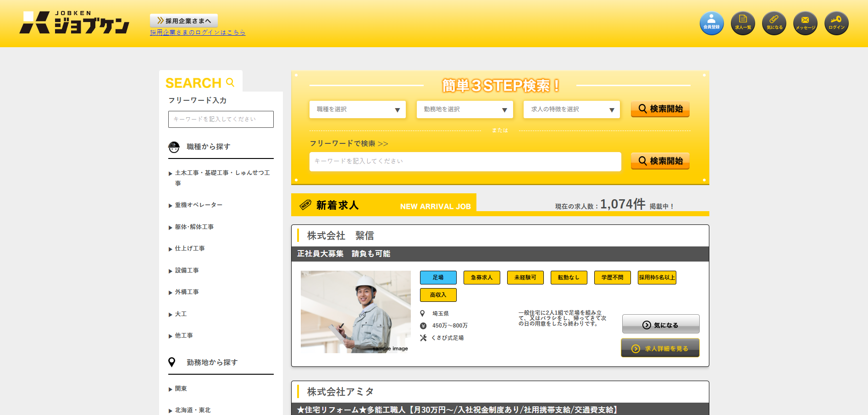Click the blue 足場 tag
The height and width of the screenshot is (415, 868).
tap(438, 278)
